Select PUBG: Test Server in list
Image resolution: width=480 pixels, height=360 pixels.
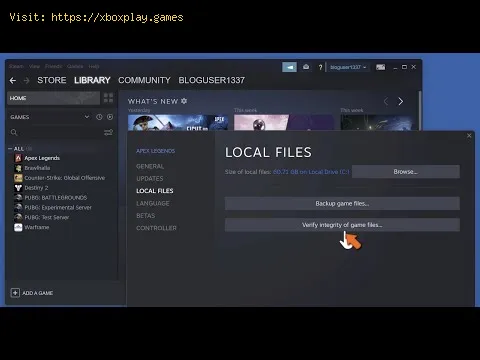click(47, 217)
